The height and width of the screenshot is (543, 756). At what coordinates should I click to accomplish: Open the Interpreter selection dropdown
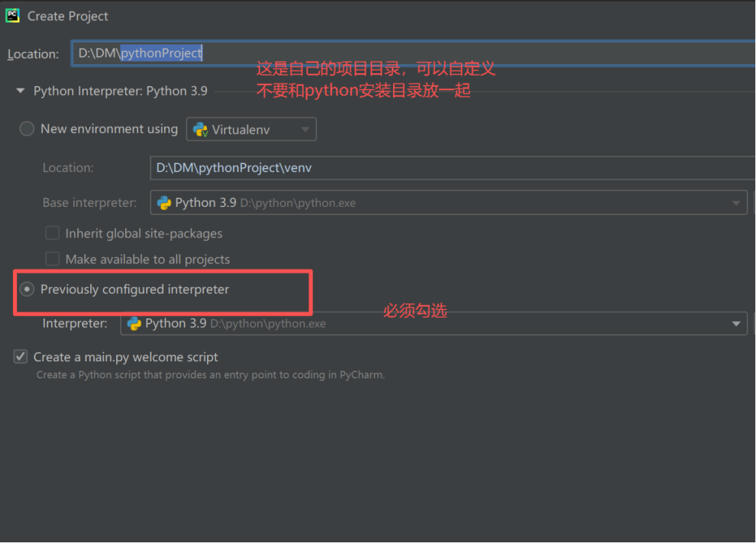coord(737,323)
